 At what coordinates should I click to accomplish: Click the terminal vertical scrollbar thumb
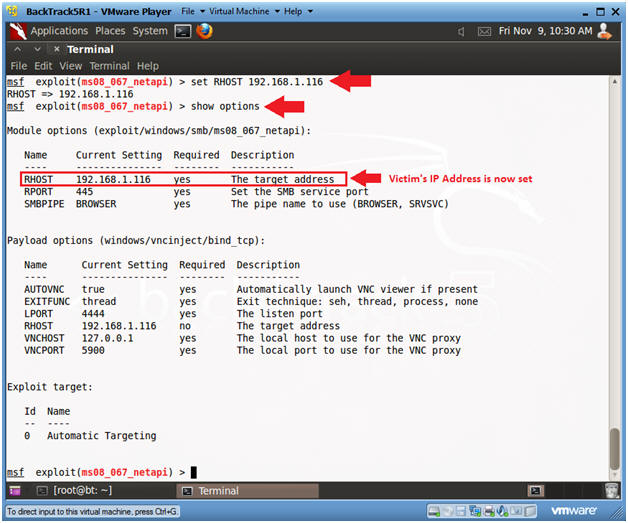click(x=615, y=449)
